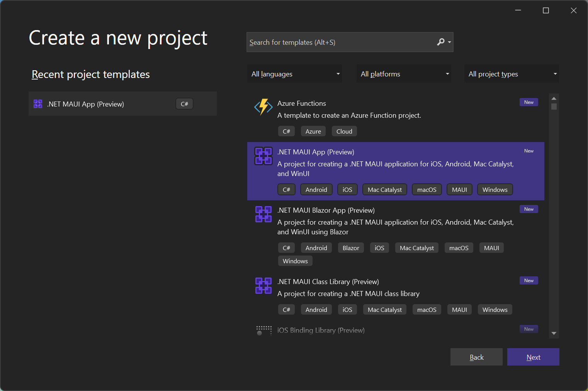Viewport: 588px width, 391px height.
Task: Click the Azure Functions lightning bolt icon
Action: [263, 107]
